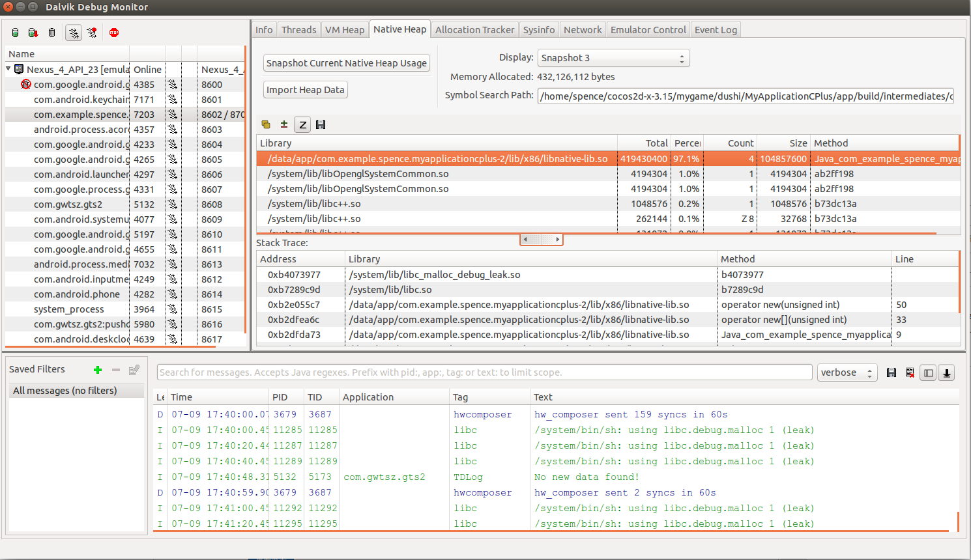Click Snapshot Current Native Heap Usage button
The height and width of the screenshot is (560, 971).
(x=346, y=63)
